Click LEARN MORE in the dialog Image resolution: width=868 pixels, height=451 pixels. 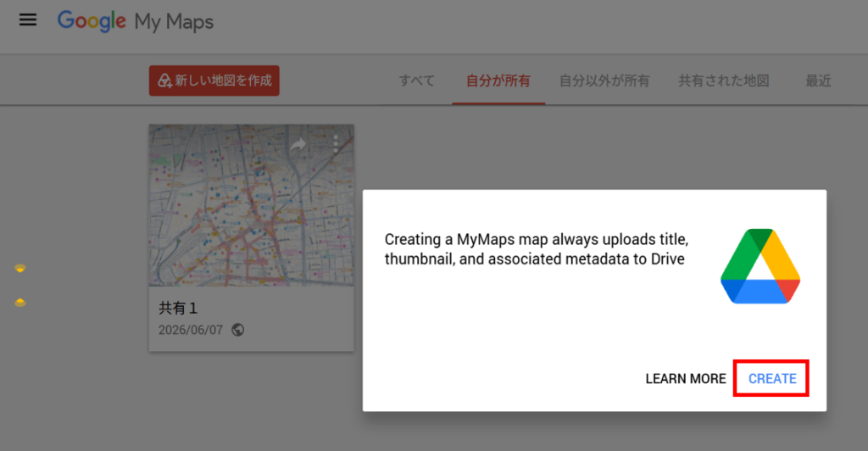click(685, 378)
